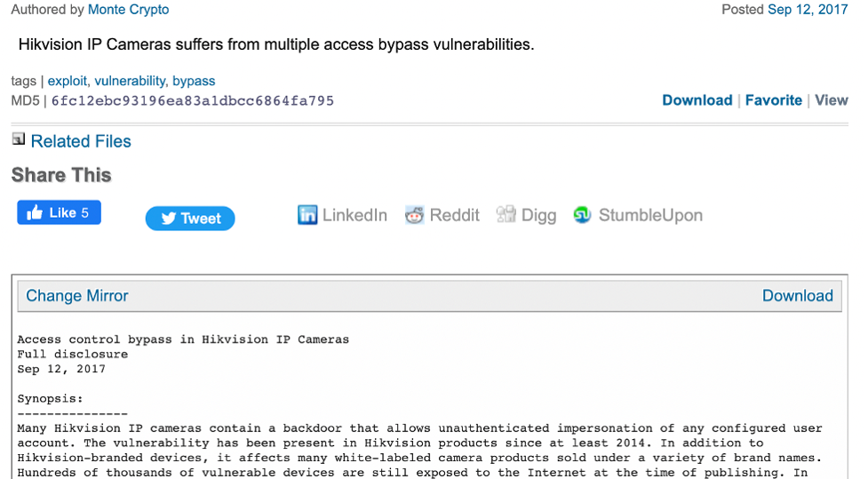
Task: Click the StumbleUpon logo icon
Action: point(582,215)
